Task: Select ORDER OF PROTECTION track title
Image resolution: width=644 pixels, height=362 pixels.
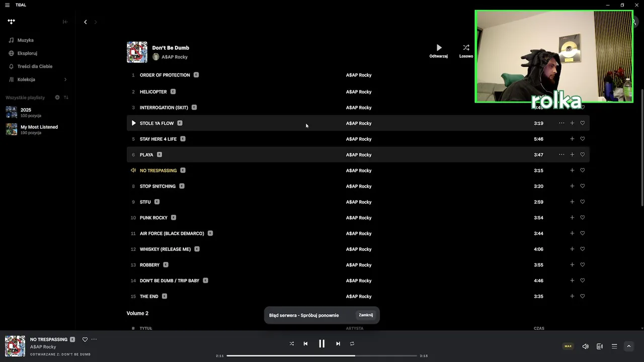Action: coord(165,75)
